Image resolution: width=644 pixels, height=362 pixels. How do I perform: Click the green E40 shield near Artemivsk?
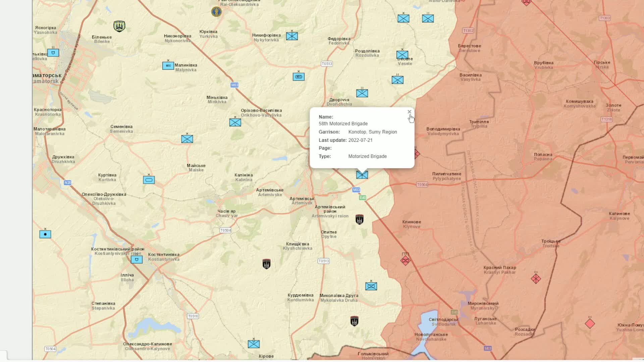click(363, 198)
